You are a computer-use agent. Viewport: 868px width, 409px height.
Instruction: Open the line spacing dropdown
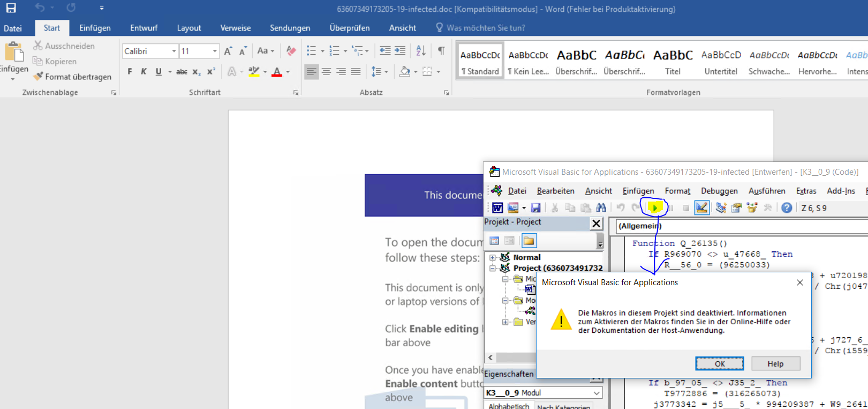(x=380, y=71)
